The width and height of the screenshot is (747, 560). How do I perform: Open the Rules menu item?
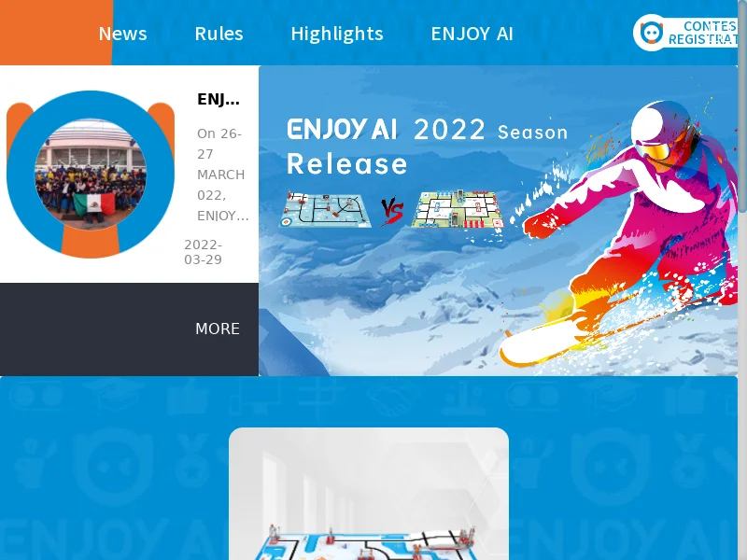[218, 34]
